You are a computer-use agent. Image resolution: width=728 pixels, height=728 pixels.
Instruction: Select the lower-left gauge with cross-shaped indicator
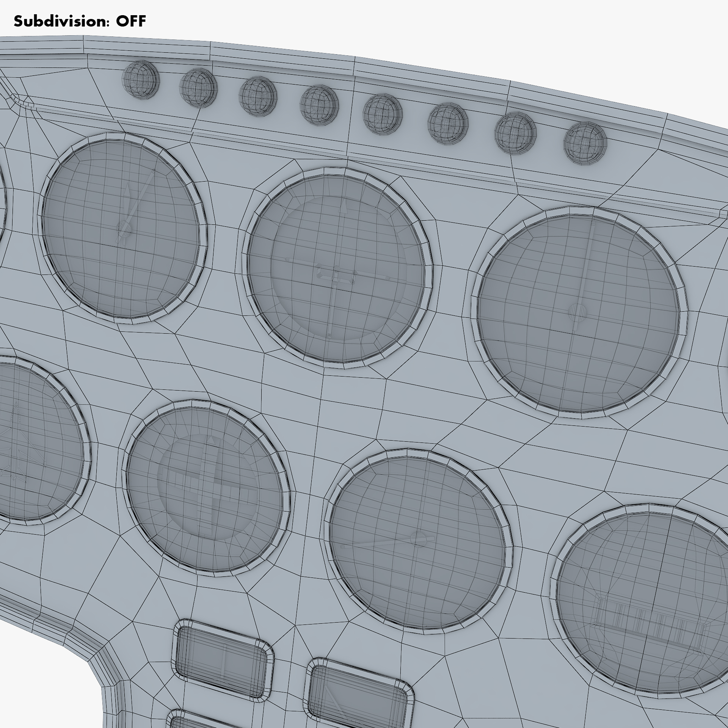click(205, 489)
